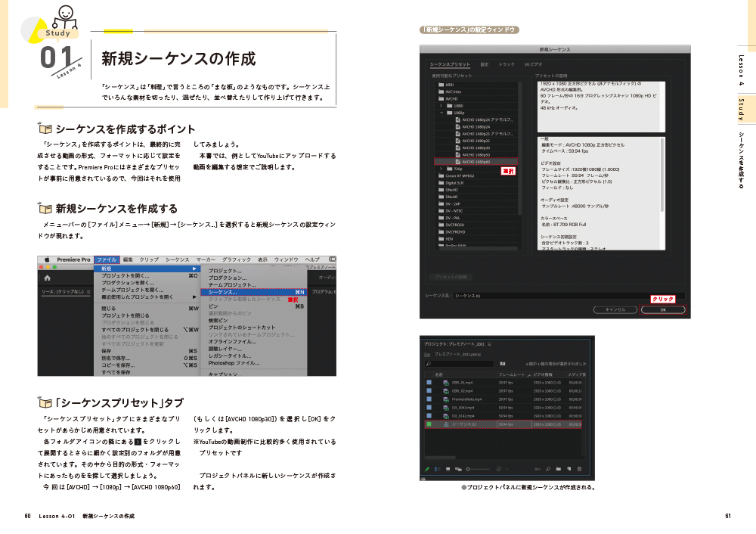Click the キャンセル button
Viewport: 756px width, 534px height.
(x=615, y=309)
